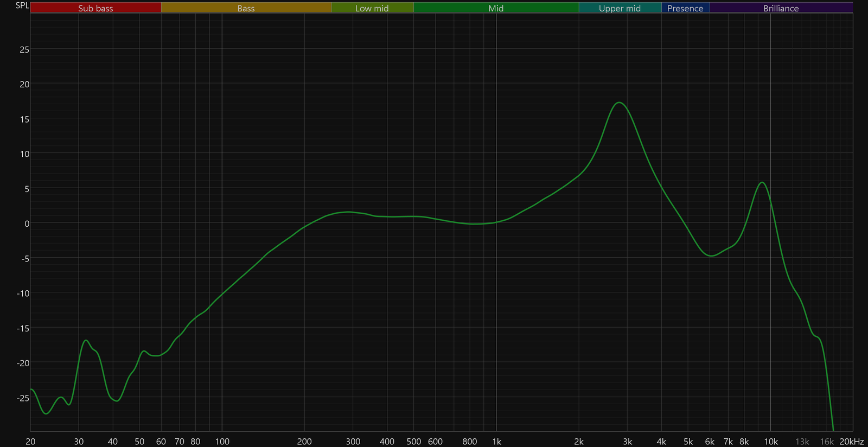Screen dimensions: 868x447
Task: Click the 3k frequency axis label
Action: [x=627, y=442]
